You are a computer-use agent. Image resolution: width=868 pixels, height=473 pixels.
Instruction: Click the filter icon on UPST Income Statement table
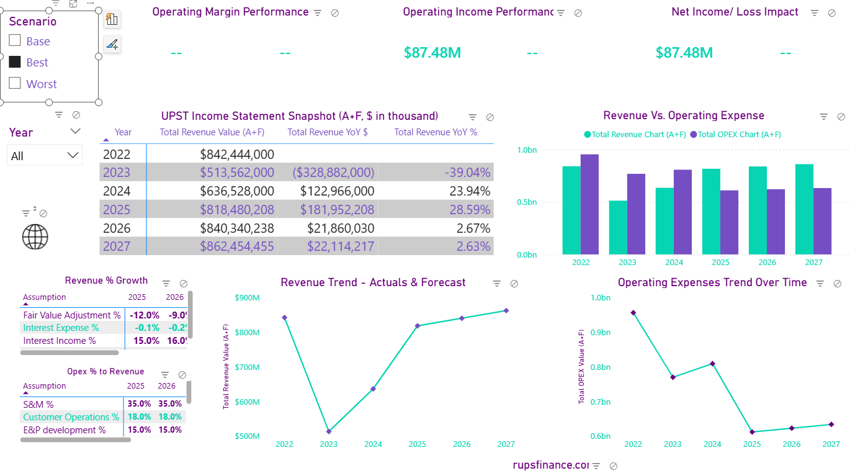(472, 117)
